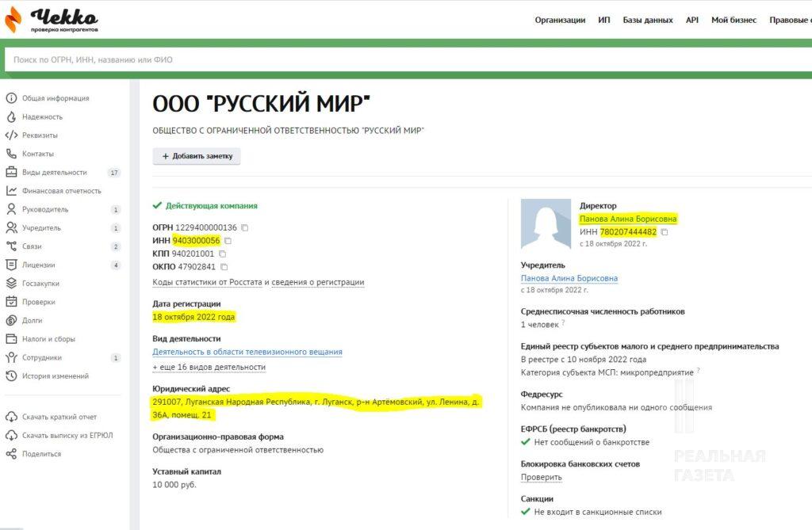Open director link Панова Алина Борисовна

628,219
